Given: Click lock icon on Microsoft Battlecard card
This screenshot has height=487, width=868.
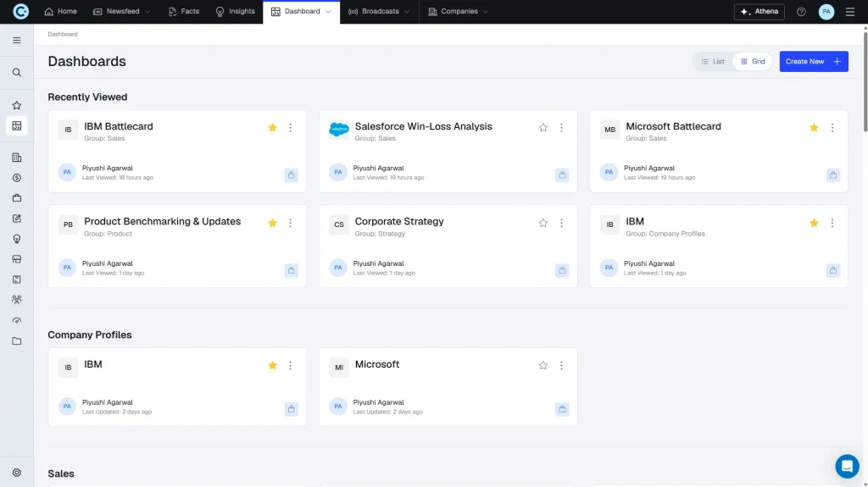Looking at the screenshot, I should click(832, 174).
